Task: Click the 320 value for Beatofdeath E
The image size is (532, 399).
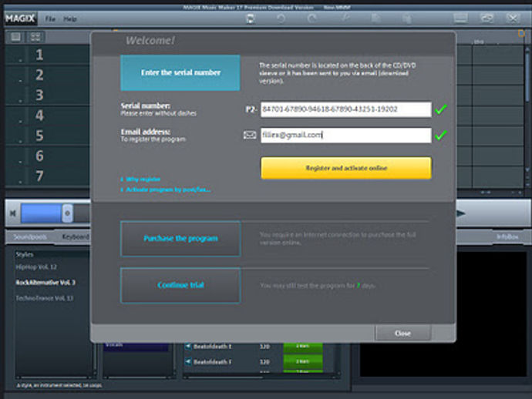Action: (264, 347)
